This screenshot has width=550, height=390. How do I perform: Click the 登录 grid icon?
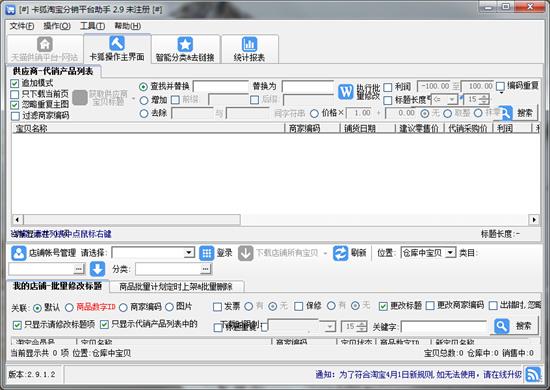[207, 253]
